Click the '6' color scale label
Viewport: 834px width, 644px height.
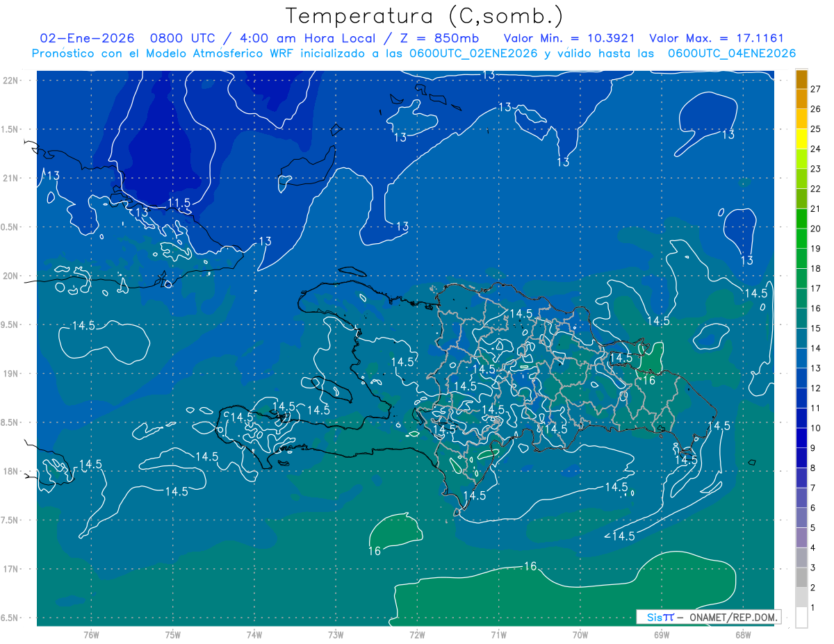click(813, 509)
